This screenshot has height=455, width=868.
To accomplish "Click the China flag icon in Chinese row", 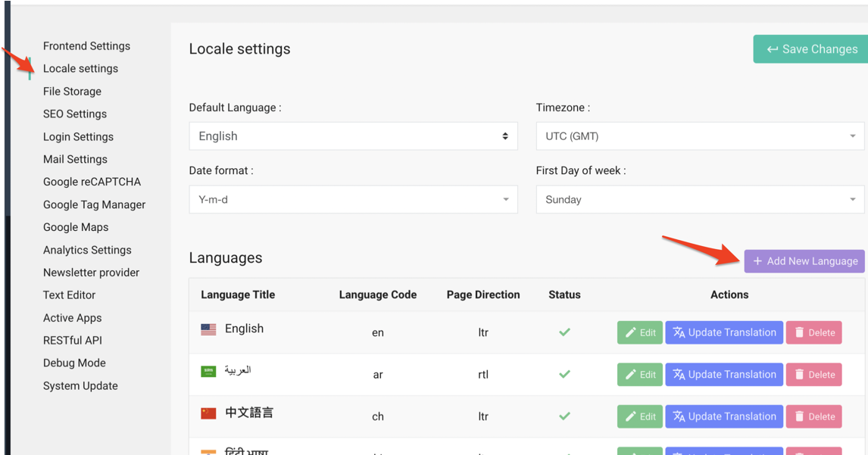I will [208, 413].
